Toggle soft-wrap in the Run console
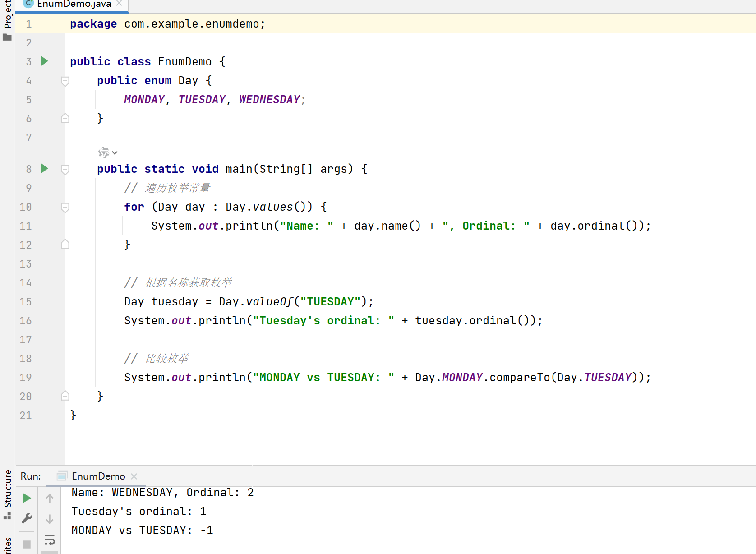 (x=50, y=540)
